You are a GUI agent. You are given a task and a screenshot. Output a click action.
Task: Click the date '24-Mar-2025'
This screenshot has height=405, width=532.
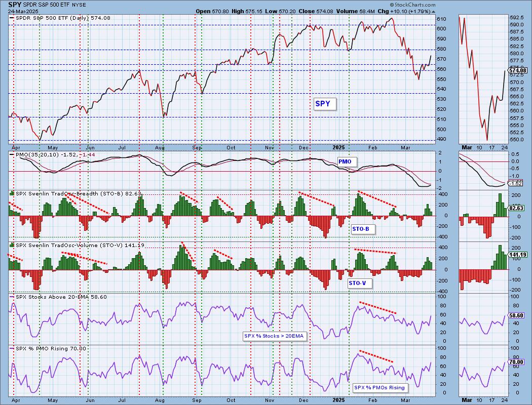(x=23, y=11)
